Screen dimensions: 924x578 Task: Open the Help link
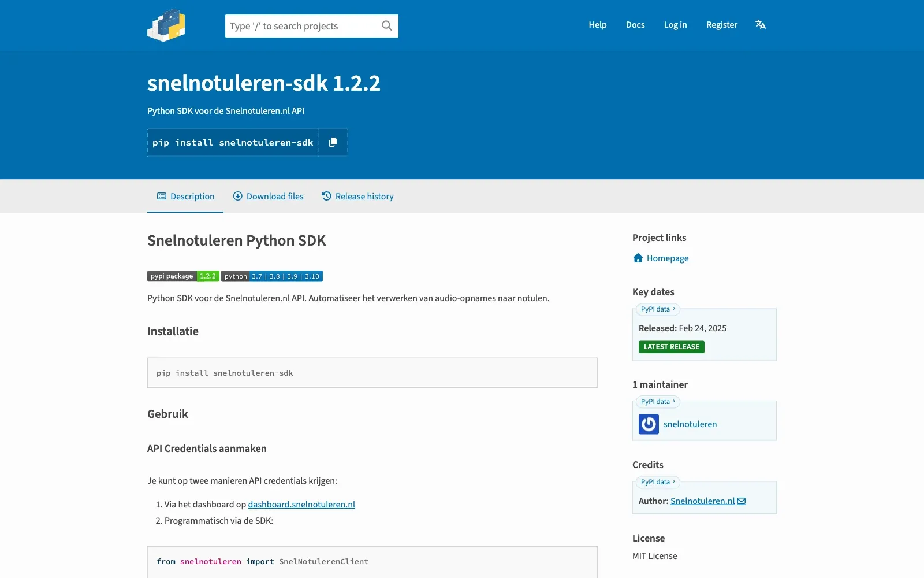(598, 25)
